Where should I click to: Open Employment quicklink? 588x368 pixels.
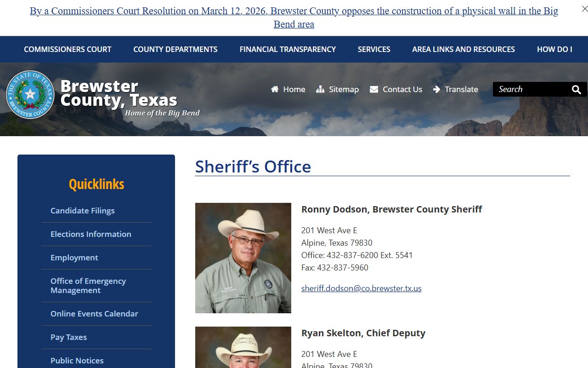[74, 258]
